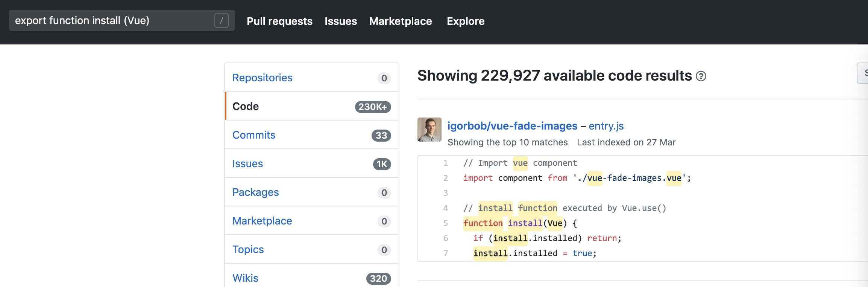Open Issues in top navigation bar
The height and width of the screenshot is (287, 868).
pyautogui.click(x=341, y=21)
